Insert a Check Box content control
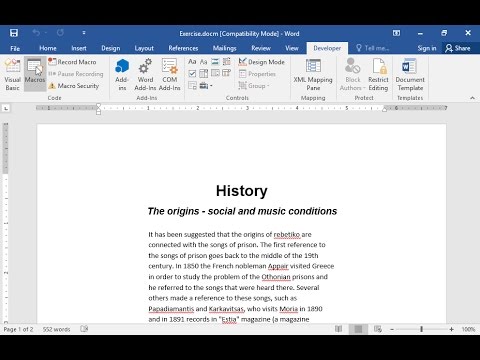Viewport: 480px width, 360px height. pyautogui.click(x=192, y=73)
